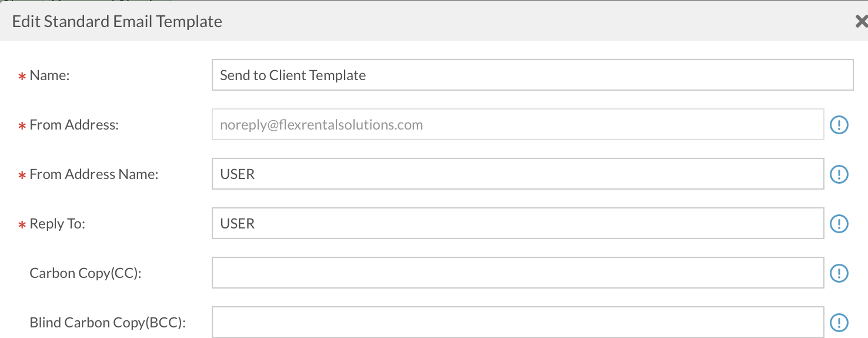Image resolution: width=868 pixels, height=338 pixels.
Task: Select the From Address Name input containing USER
Action: 518,174
